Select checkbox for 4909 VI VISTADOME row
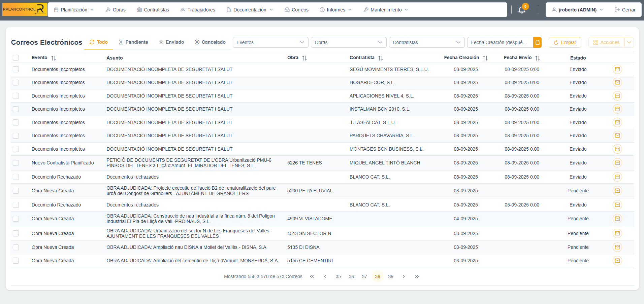The height and width of the screenshot is (304, 644). coord(16,219)
